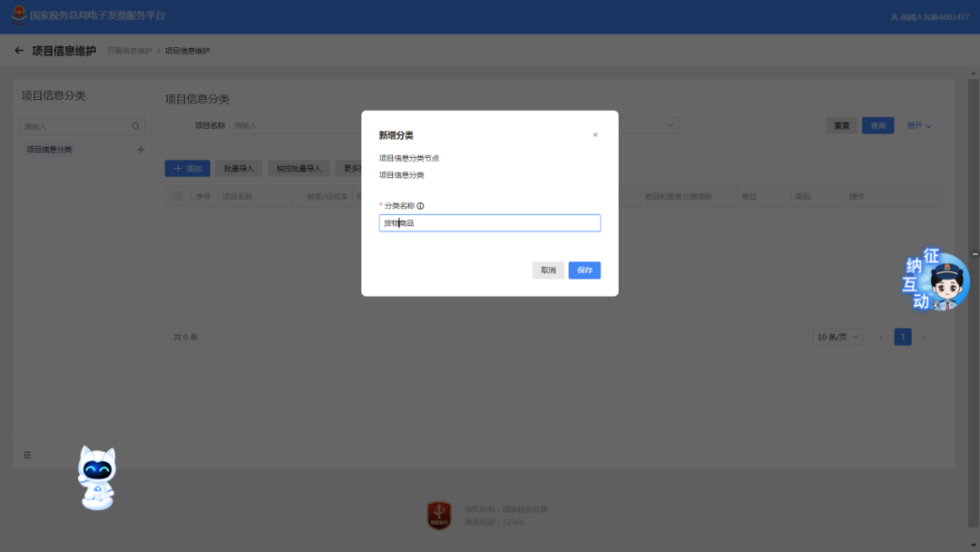Click the tax bureau logo in header
Viewport: 980px width, 552px height.
click(18, 16)
